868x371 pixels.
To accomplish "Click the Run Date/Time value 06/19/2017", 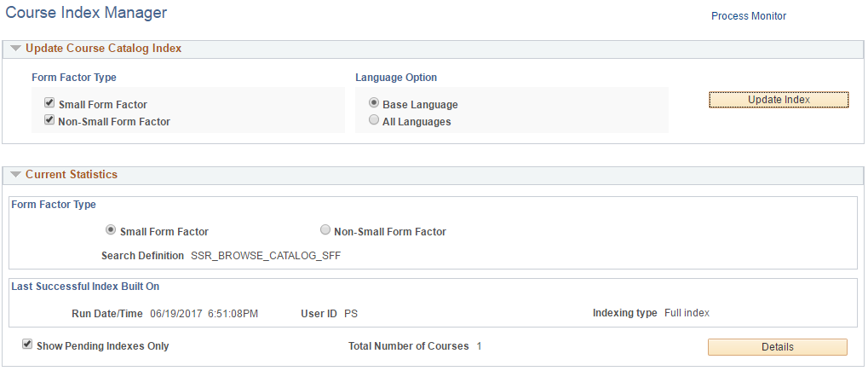I will (x=204, y=313).
